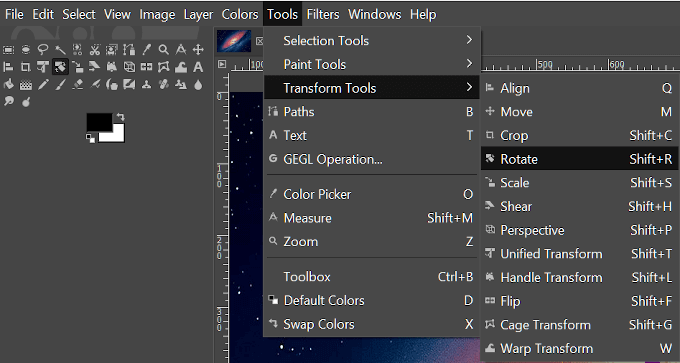Expand the Paint Tools submenu

[372, 64]
